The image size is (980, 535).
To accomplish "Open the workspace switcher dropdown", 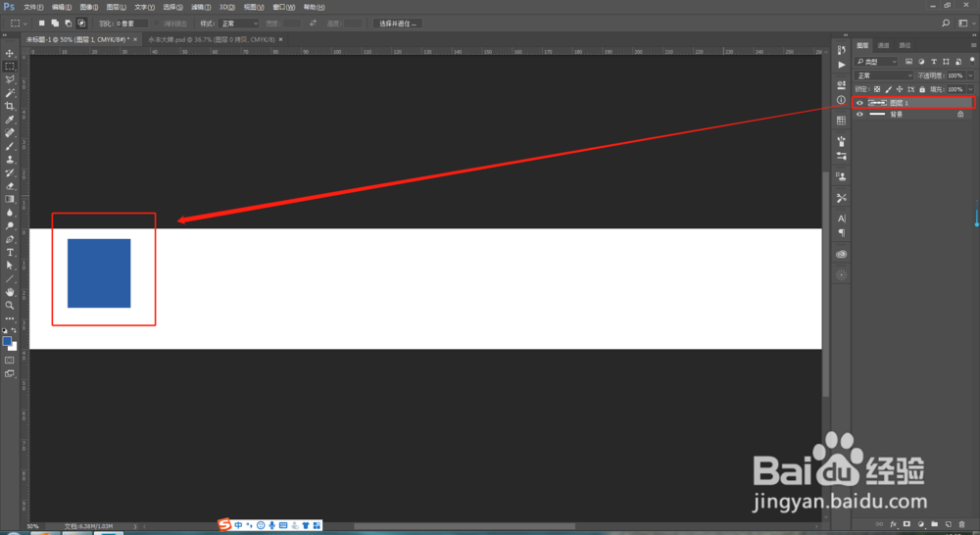I will pyautogui.click(x=965, y=24).
